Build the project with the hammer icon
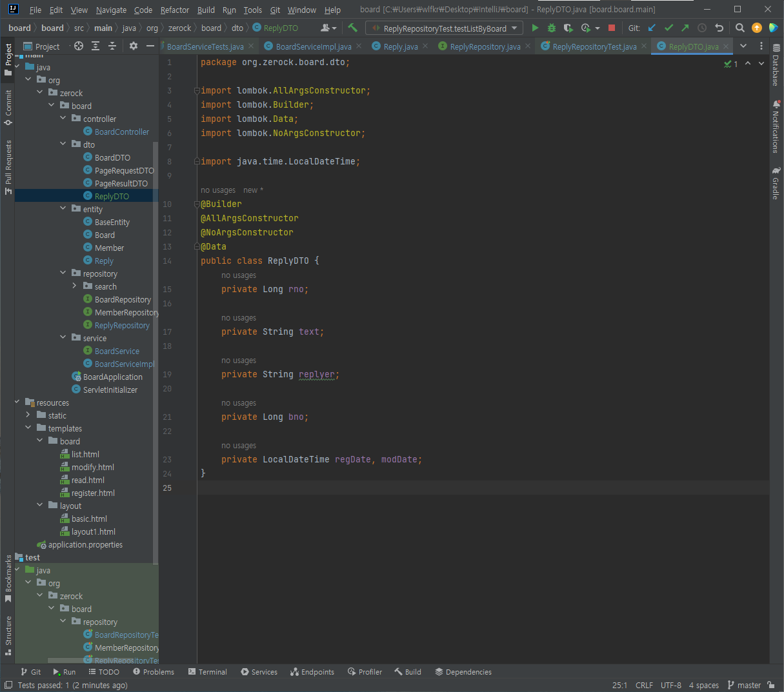The height and width of the screenshot is (692, 784). coord(352,28)
